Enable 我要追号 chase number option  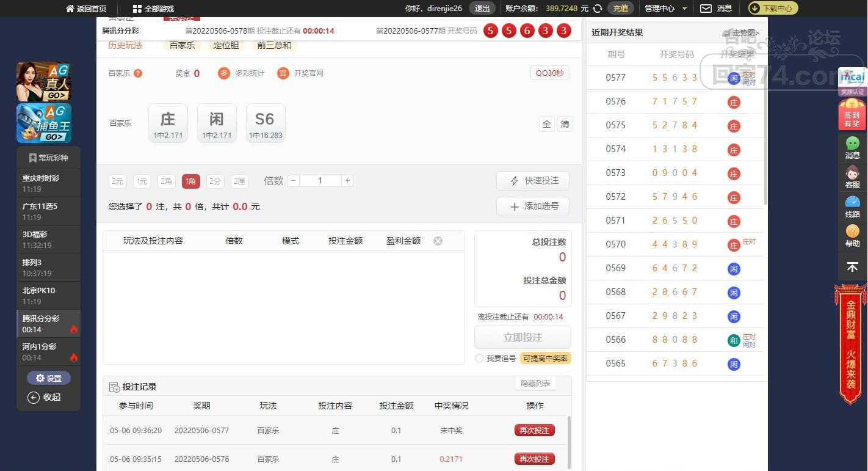tap(479, 359)
